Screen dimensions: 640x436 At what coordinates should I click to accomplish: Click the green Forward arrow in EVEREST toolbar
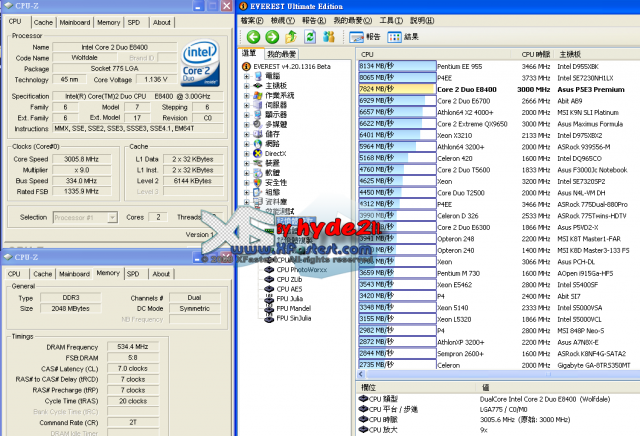[272, 37]
